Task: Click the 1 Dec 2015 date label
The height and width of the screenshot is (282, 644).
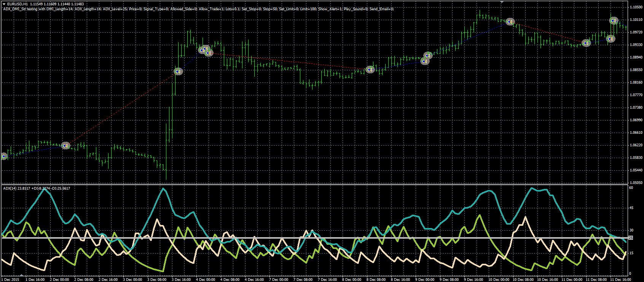Action: 10,280
